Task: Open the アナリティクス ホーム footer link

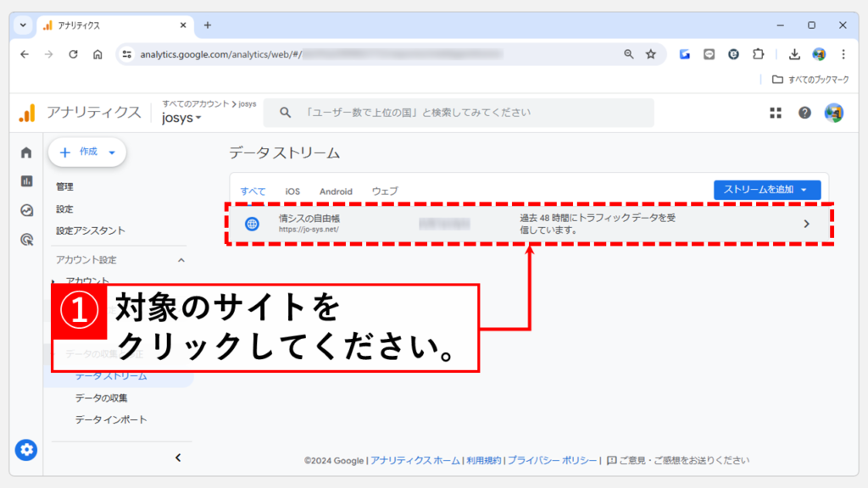Action: tap(415, 460)
